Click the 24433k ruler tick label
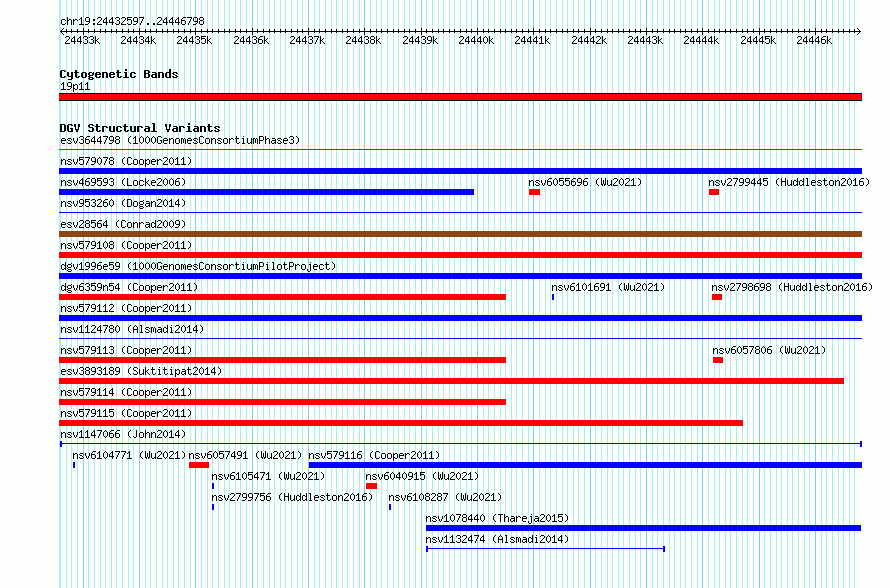890x588 pixels. 82,40
